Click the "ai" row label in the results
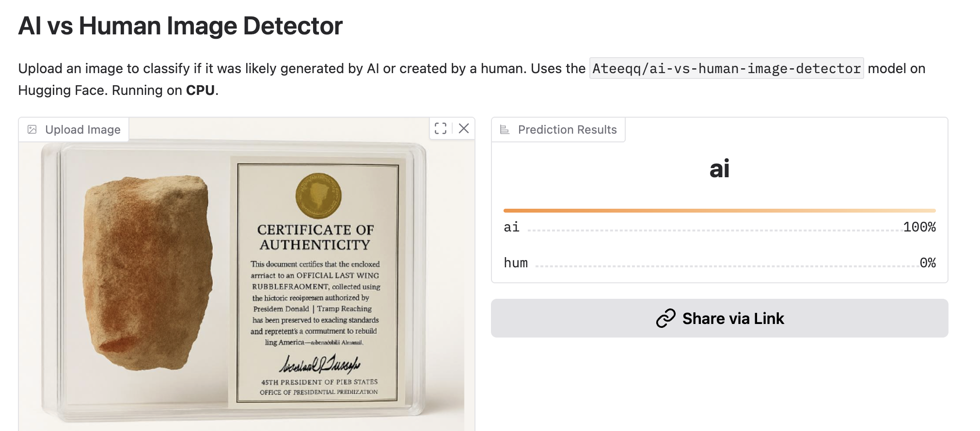 (x=511, y=227)
